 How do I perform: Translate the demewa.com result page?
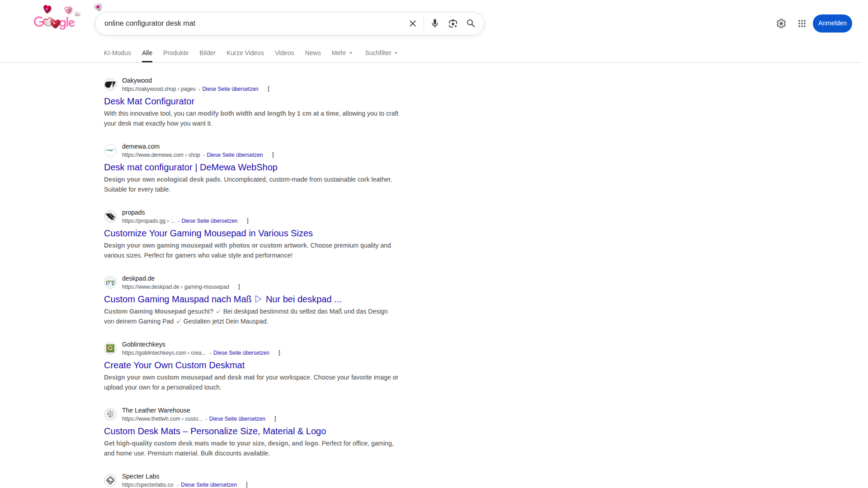pos(234,155)
